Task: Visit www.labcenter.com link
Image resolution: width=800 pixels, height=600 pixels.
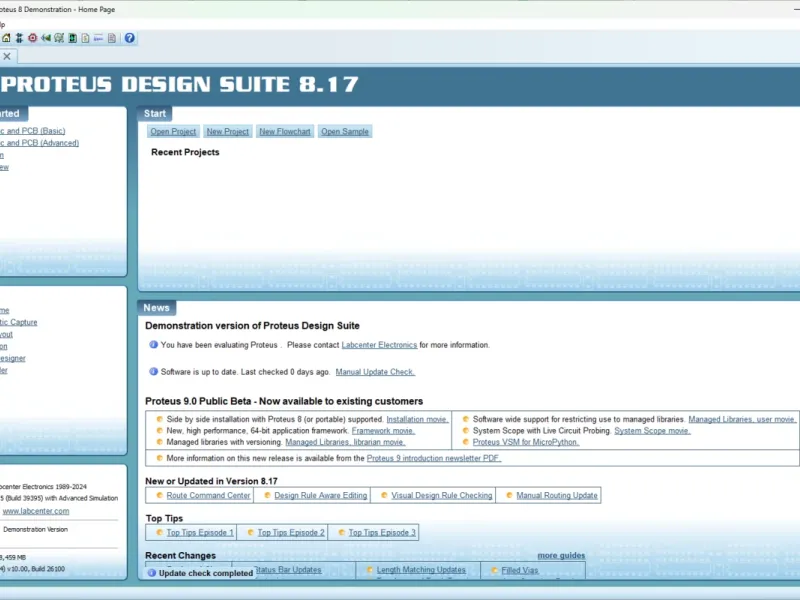Action: tap(36, 511)
